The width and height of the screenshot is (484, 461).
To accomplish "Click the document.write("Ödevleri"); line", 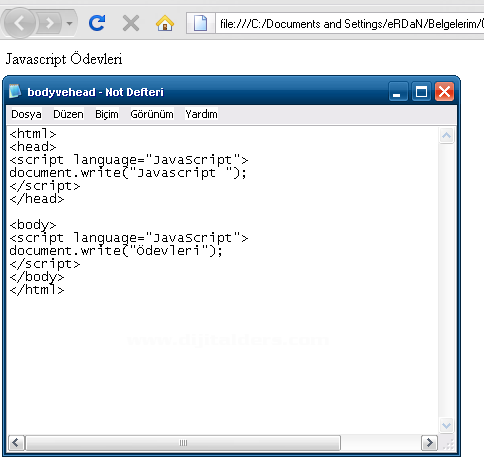I will click(116, 251).
